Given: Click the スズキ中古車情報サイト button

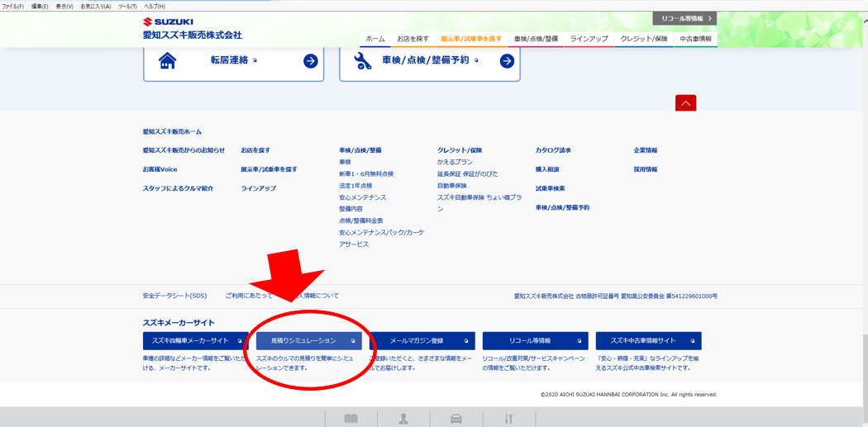Looking at the screenshot, I should click(x=648, y=341).
